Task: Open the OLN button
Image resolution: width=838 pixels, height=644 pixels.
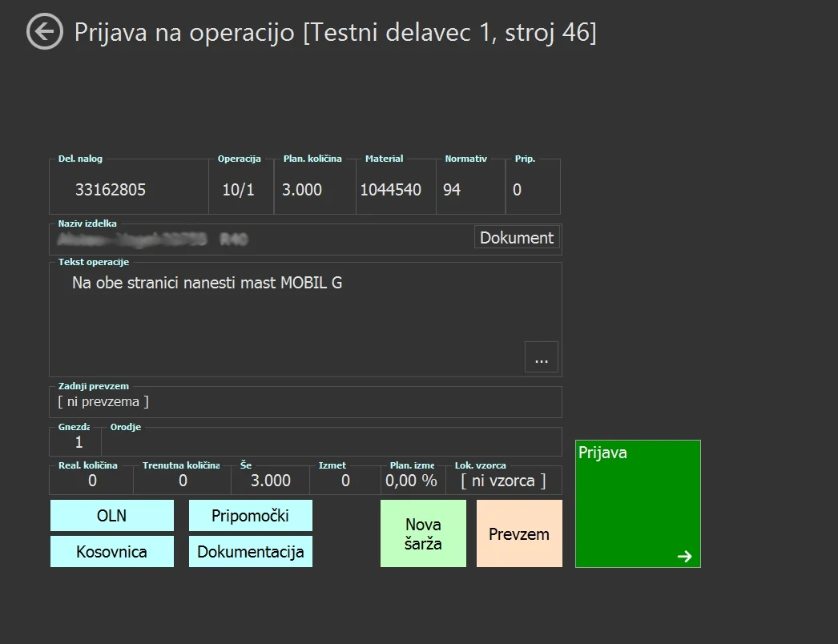Action: coord(111,515)
